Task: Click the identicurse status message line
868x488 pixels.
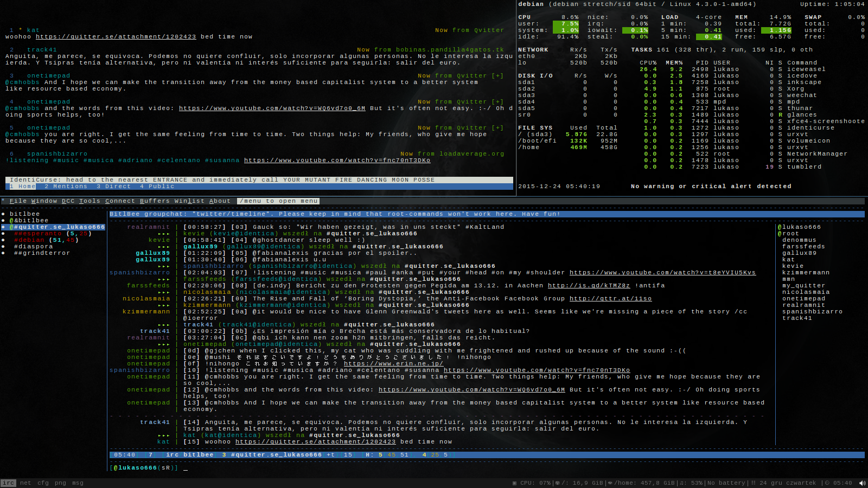Action: pos(259,180)
